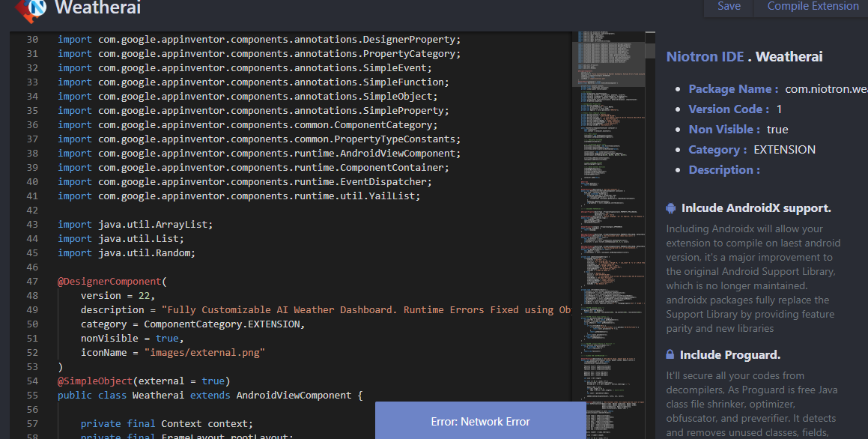
Task: Click the public class Weatherai declaration line
Action: pyautogui.click(x=210, y=396)
